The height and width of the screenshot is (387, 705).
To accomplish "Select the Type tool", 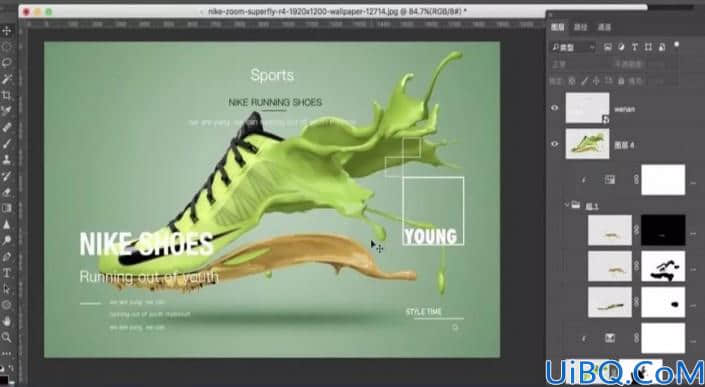I will 7,273.
